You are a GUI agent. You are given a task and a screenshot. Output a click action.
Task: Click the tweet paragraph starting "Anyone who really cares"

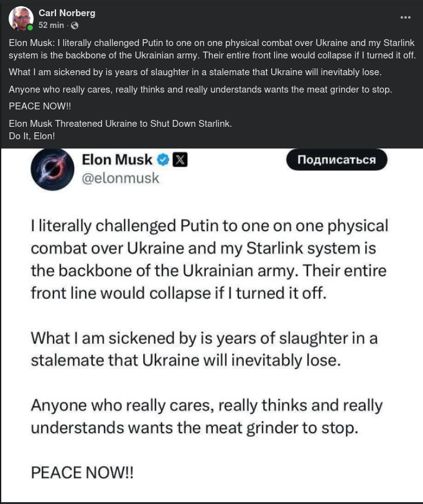coord(207,416)
